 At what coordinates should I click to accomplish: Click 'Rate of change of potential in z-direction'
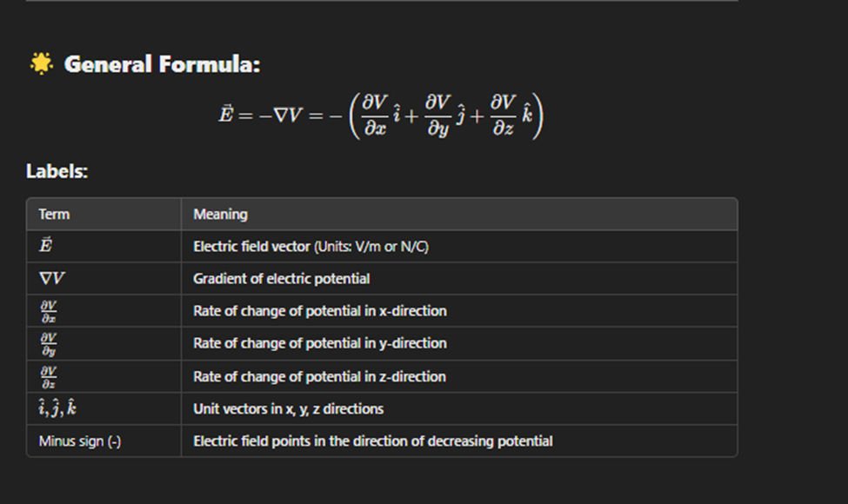tap(319, 376)
